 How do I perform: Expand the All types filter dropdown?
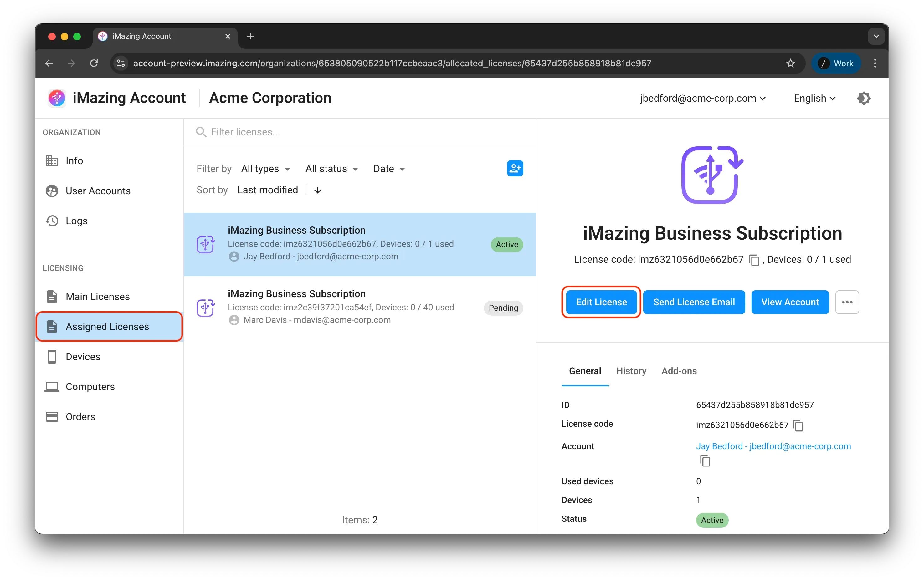pos(265,169)
